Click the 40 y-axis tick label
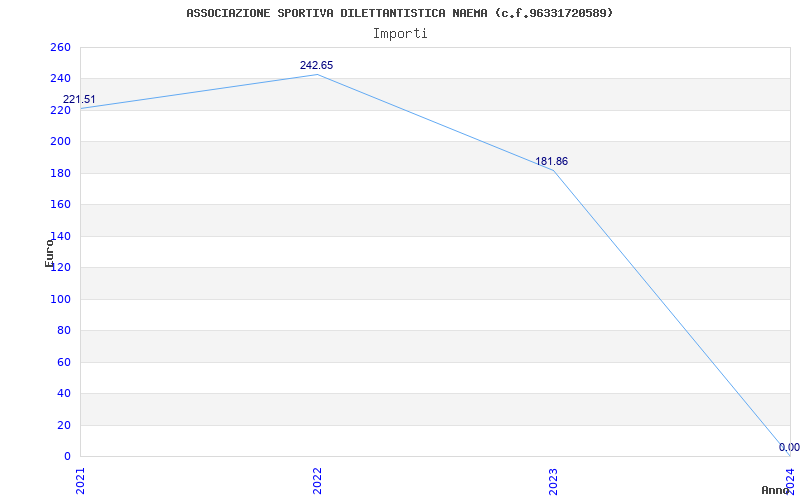The image size is (800, 500). 63,394
